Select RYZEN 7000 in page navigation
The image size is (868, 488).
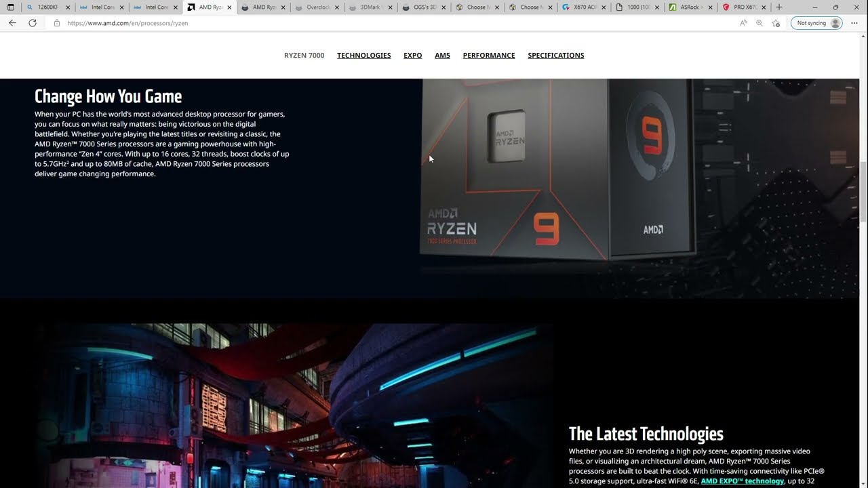304,56
